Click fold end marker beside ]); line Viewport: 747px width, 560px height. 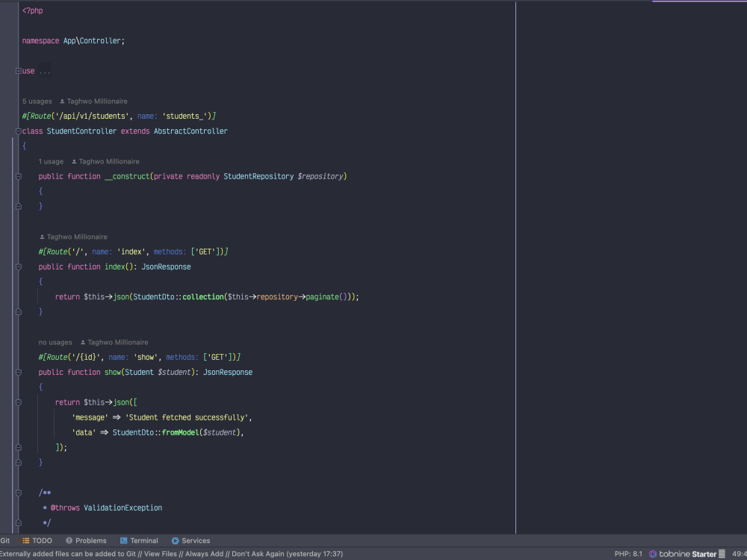(18, 447)
